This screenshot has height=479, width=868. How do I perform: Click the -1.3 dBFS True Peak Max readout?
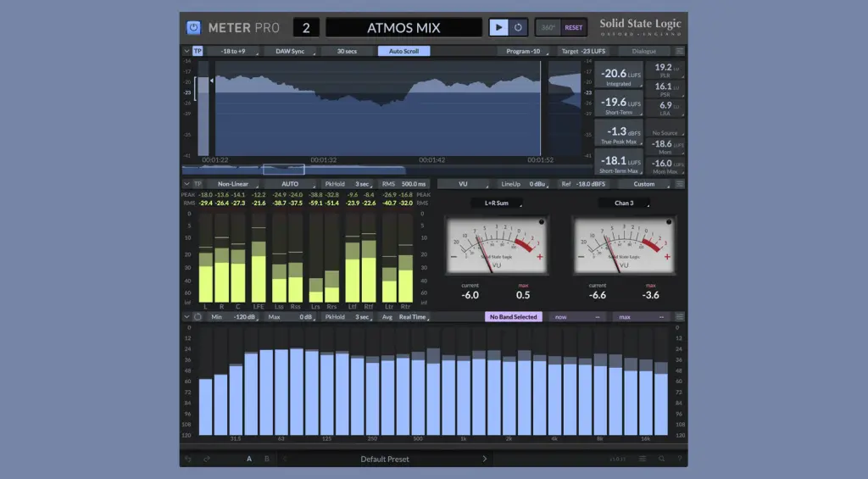(x=619, y=133)
